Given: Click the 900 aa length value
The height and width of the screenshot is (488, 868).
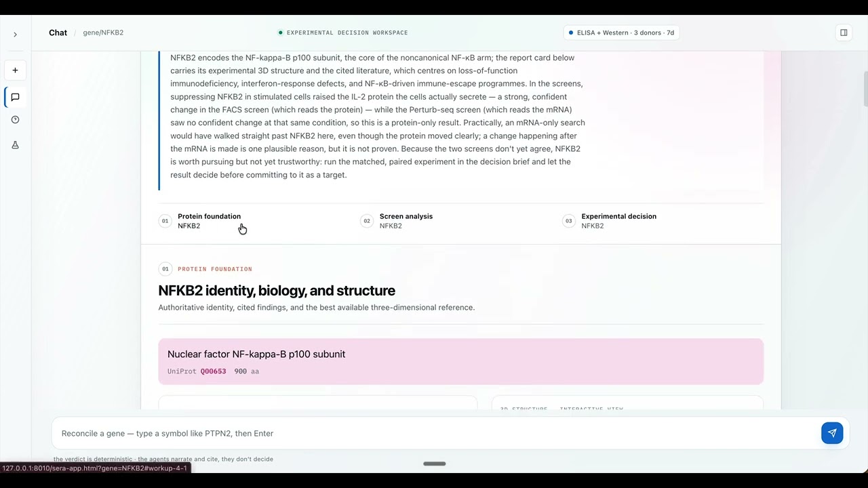Looking at the screenshot, I should point(246,371).
